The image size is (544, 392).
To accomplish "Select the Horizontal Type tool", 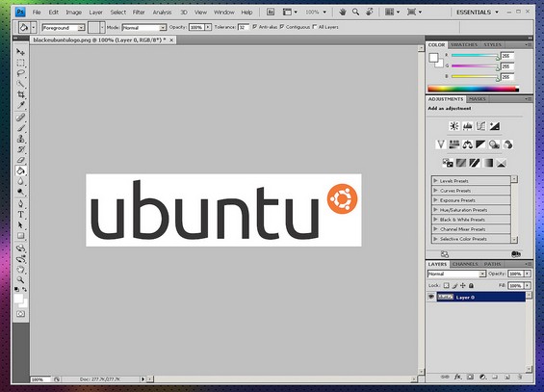I will (x=20, y=215).
